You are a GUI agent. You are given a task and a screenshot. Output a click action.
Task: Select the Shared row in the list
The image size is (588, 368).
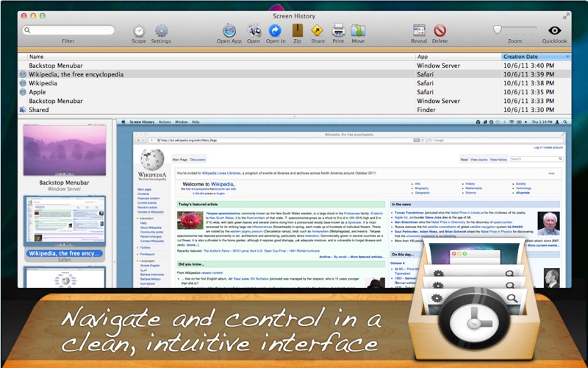click(295, 110)
